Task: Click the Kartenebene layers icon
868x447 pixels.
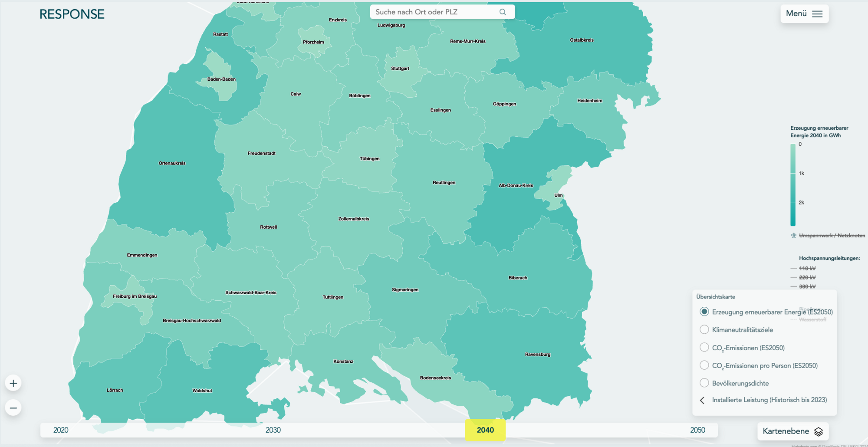Action: pyautogui.click(x=819, y=431)
